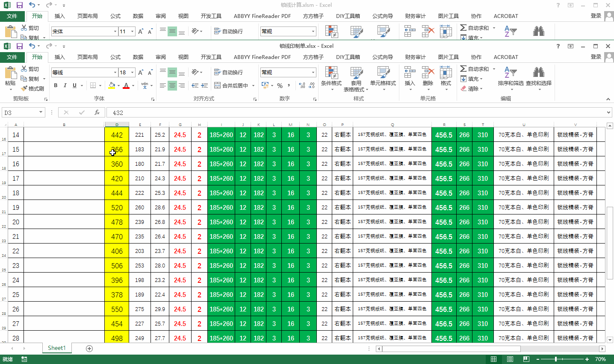Open Conditional Formatting (条件格式)
Viewport: 614px width, 364px height.
[331, 79]
